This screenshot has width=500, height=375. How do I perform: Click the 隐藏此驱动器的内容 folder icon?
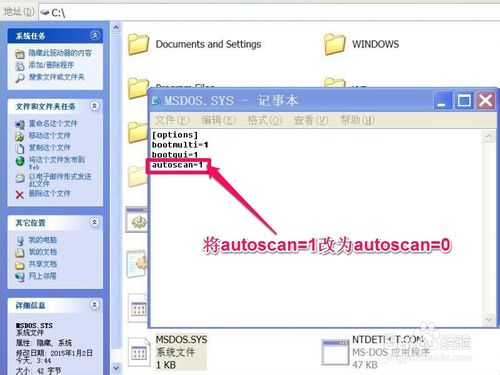20,54
